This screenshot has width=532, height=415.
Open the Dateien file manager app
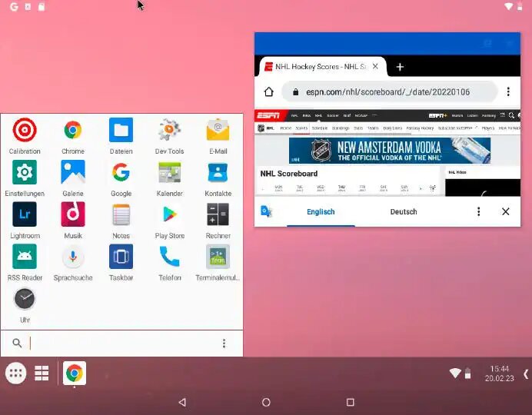[121, 136]
